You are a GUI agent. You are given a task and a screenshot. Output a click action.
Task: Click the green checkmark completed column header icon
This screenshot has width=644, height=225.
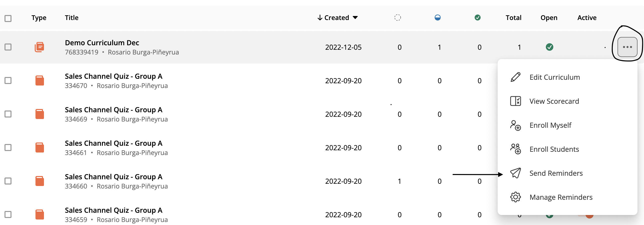[477, 17]
